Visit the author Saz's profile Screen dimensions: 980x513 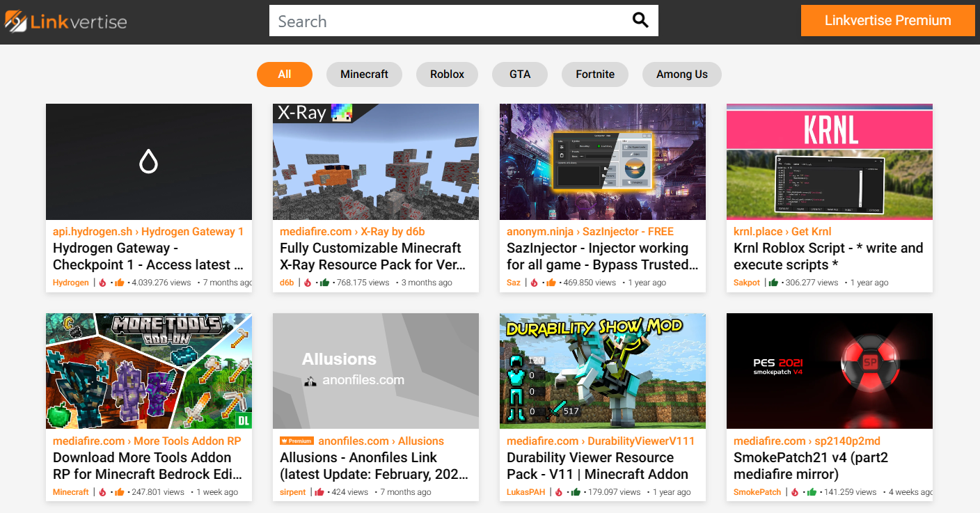pyautogui.click(x=514, y=283)
